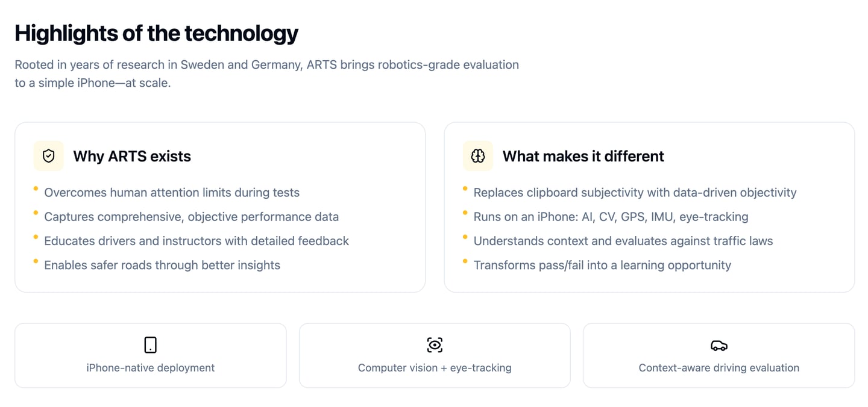Click the Why ARTS exists heading
The image size is (868, 407).
pos(132,157)
